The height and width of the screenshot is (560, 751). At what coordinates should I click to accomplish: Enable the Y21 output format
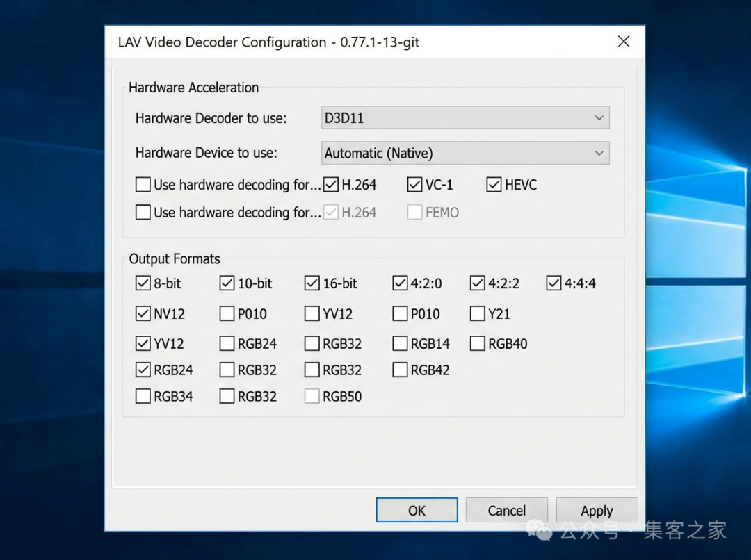coord(477,314)
